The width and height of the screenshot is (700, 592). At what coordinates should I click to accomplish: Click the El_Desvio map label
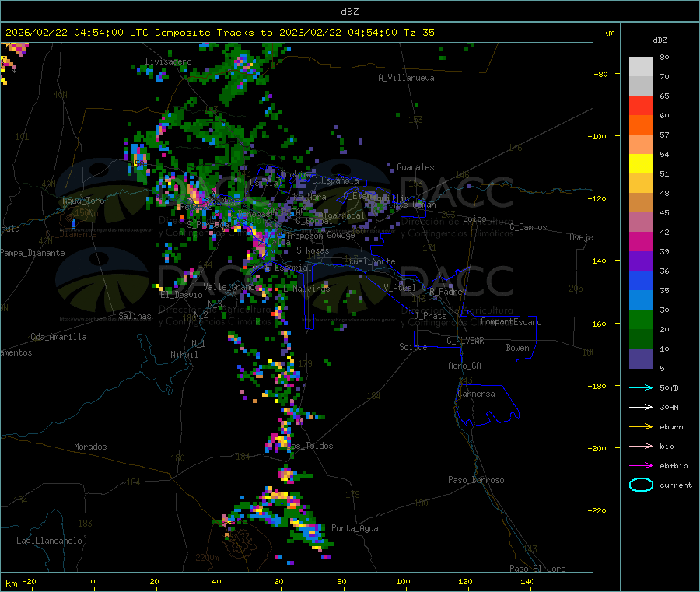point(181,295)
